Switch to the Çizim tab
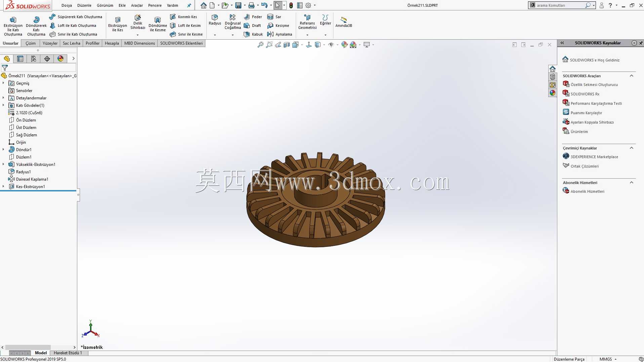This screenshot has width=644, height=362. point(31,43)
